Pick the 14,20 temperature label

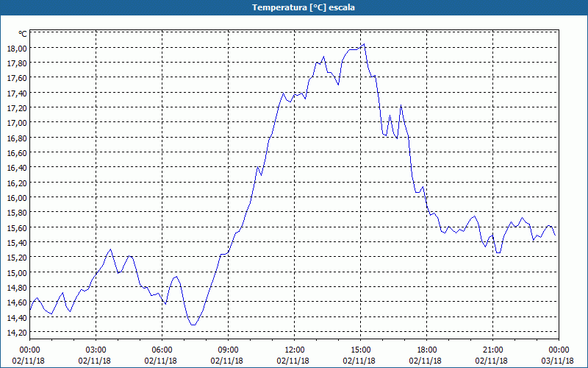click(x=17, y=333)
